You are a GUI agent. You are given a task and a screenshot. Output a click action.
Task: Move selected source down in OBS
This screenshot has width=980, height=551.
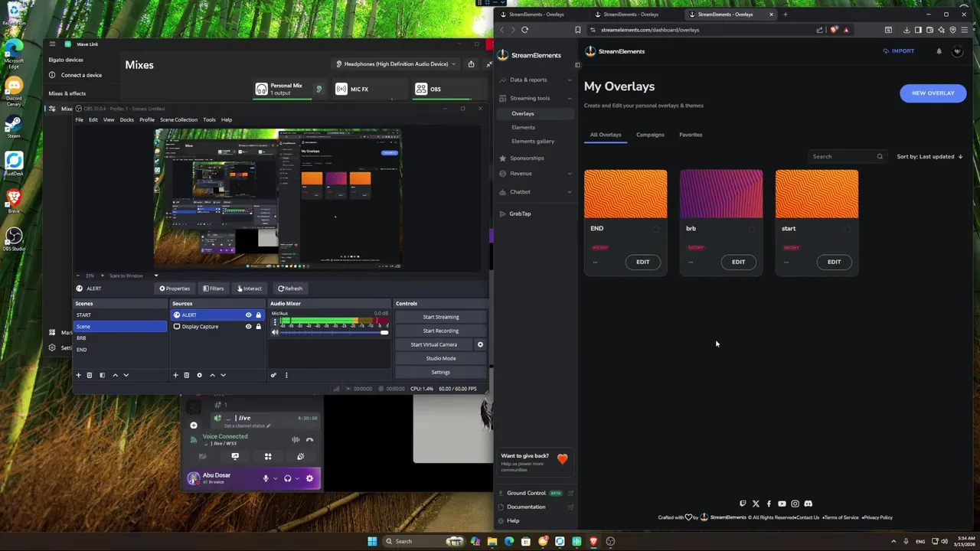click(223, 375)
